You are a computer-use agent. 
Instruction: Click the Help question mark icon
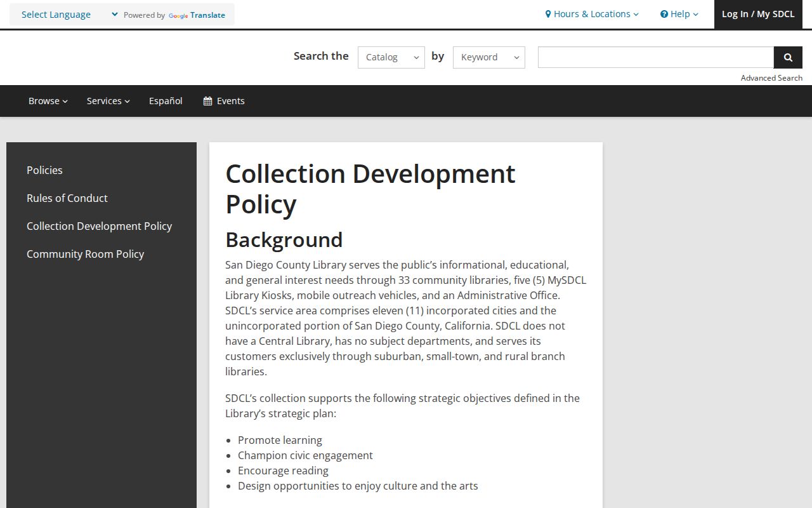pyautogui.click(x=664, y=14)
